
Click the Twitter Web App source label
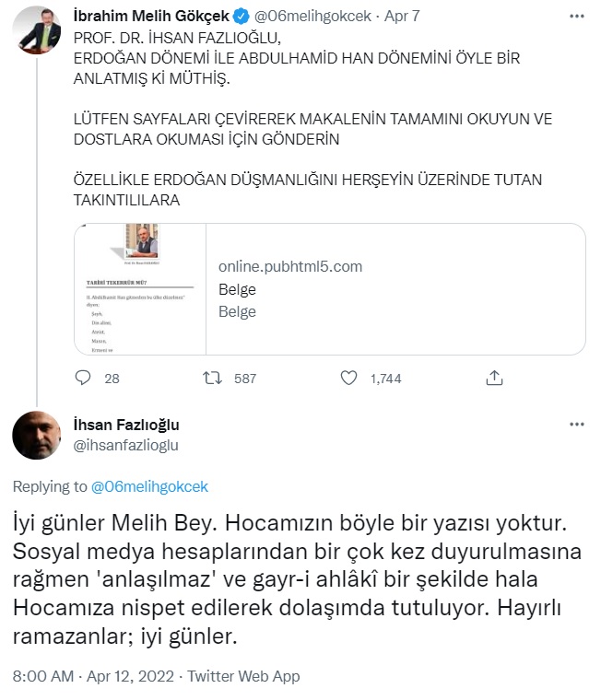point(243,676)
